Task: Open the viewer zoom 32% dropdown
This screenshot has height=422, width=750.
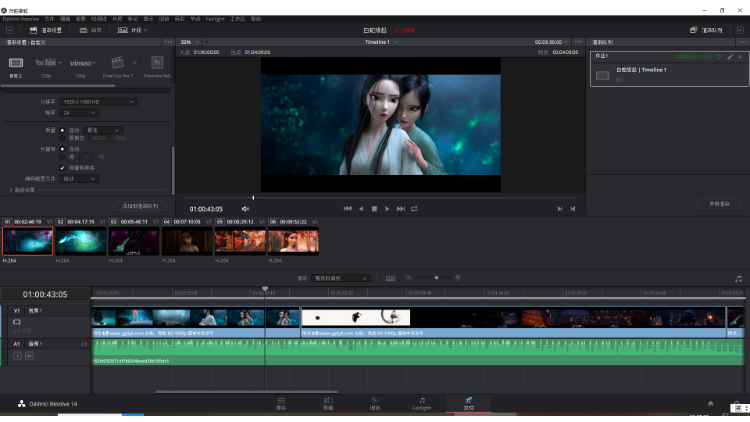Action: coord(190,42)
